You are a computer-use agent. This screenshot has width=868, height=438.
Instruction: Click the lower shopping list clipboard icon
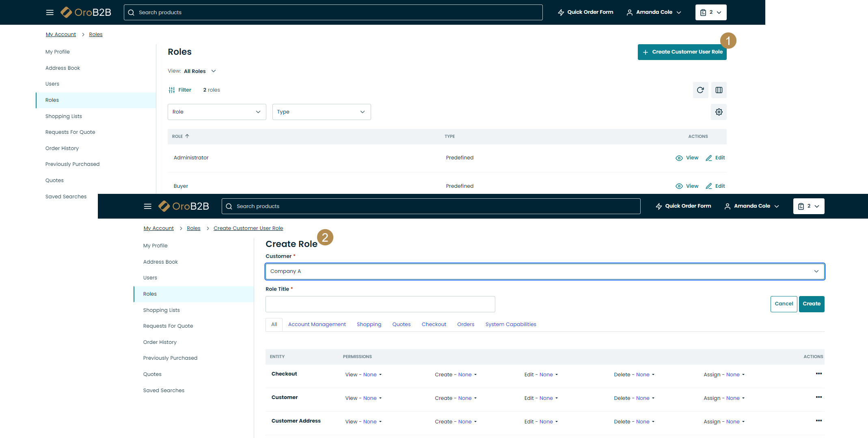(801, 206)
